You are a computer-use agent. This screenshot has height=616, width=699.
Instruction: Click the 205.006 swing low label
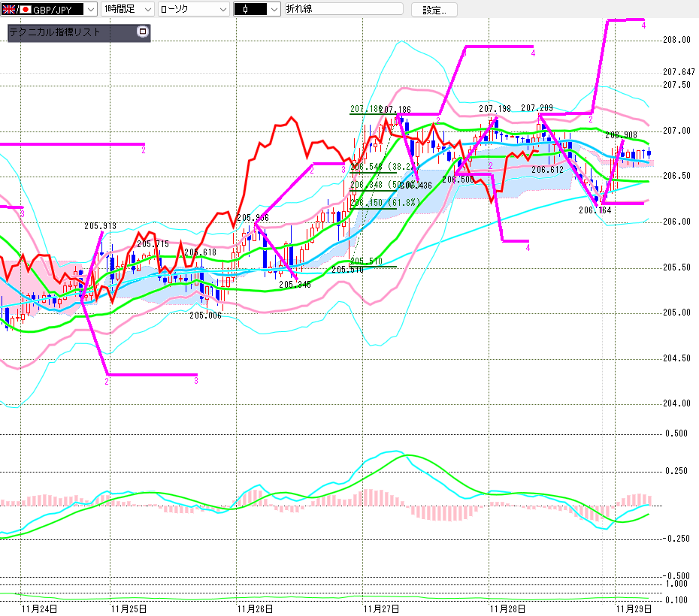coord(205,316)
